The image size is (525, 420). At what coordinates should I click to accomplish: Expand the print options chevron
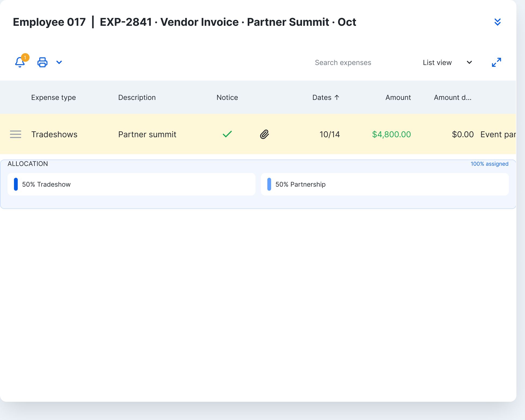(59, 62)
